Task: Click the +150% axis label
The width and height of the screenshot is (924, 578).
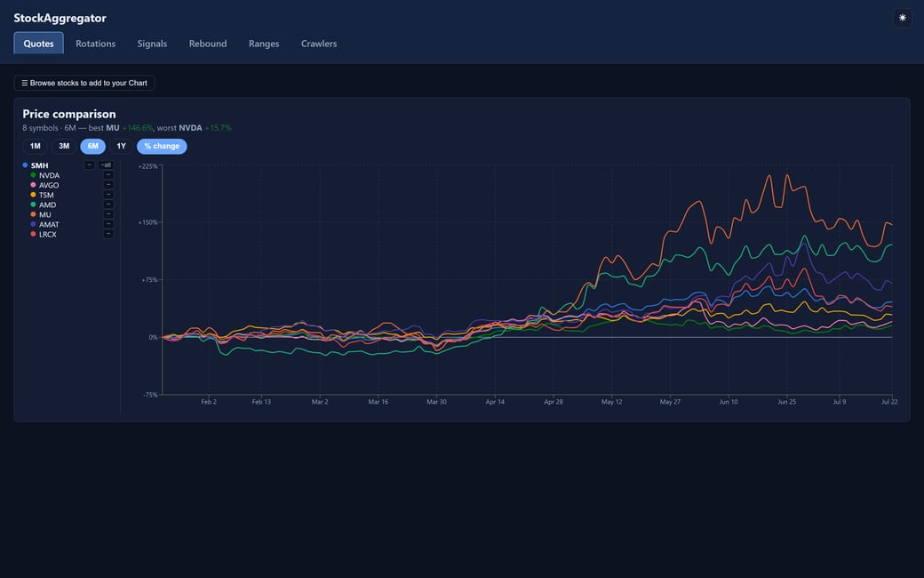Action: [147, 222]
